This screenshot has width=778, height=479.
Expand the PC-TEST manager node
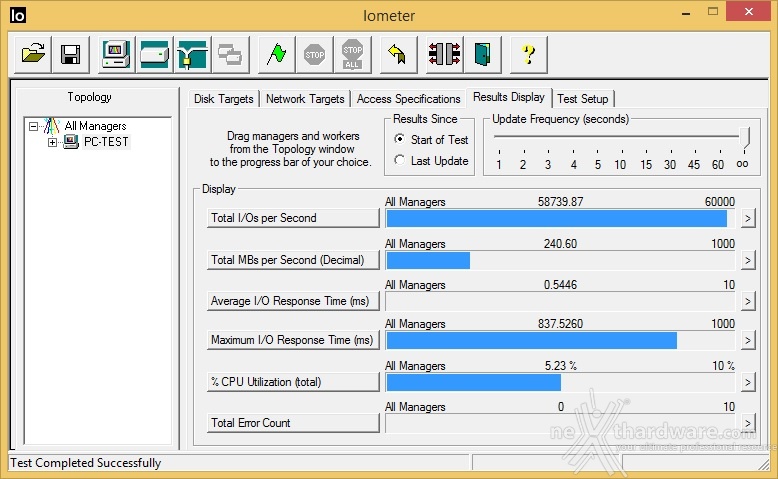[52, 142]
